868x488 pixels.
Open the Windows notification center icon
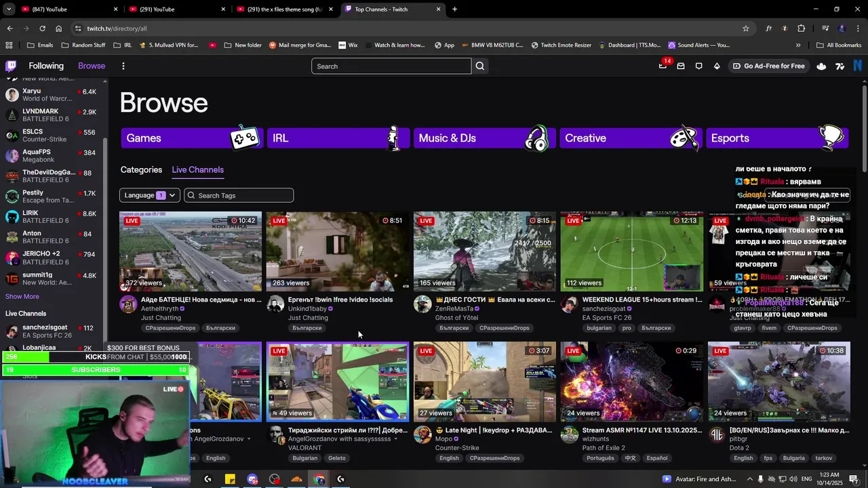point(853,479)
